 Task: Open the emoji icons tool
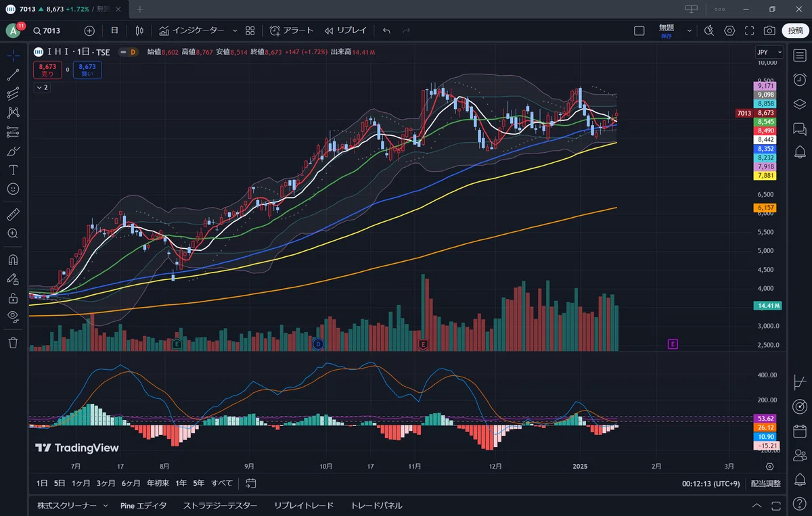point(13,189)
